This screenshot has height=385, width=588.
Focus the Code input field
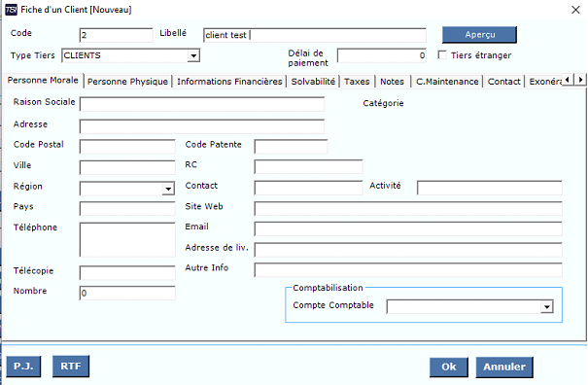117,35
